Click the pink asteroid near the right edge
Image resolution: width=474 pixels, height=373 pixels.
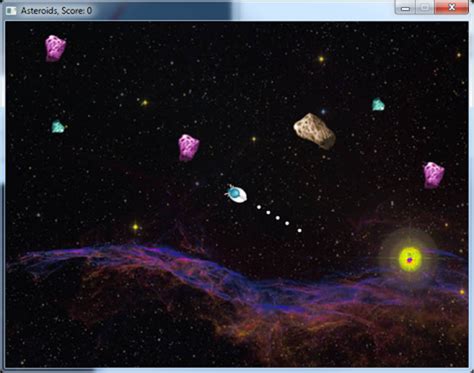pyautogui.click(x=434, y=175)
